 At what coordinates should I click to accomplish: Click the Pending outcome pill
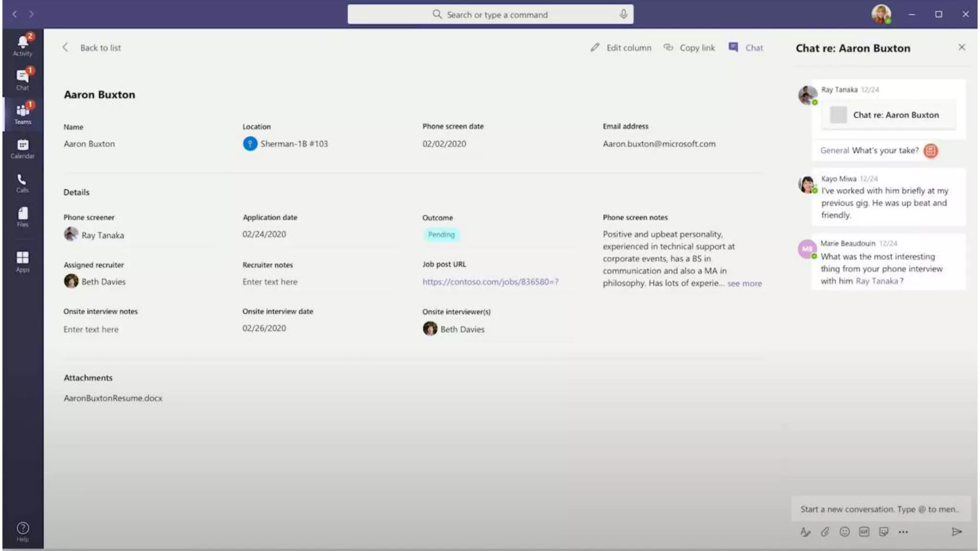tap(441, 234)
